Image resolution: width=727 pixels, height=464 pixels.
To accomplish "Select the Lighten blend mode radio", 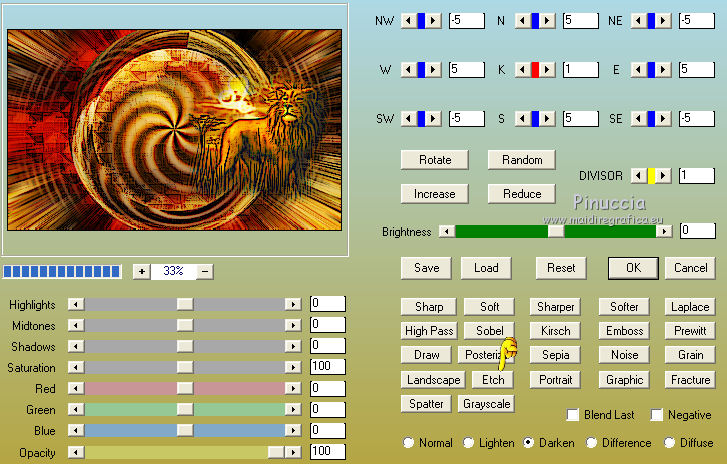I will tap(468, 443).
